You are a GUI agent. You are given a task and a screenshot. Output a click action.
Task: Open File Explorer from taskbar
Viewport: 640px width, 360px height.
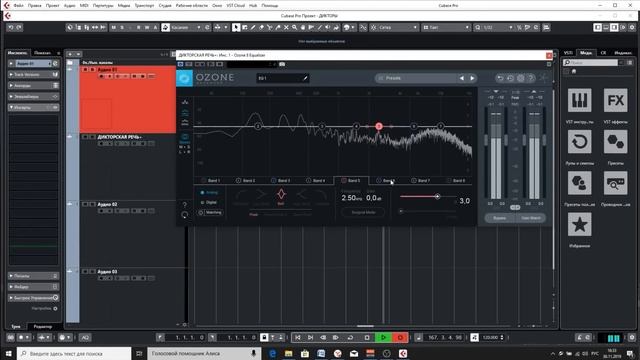coord(289,353)
